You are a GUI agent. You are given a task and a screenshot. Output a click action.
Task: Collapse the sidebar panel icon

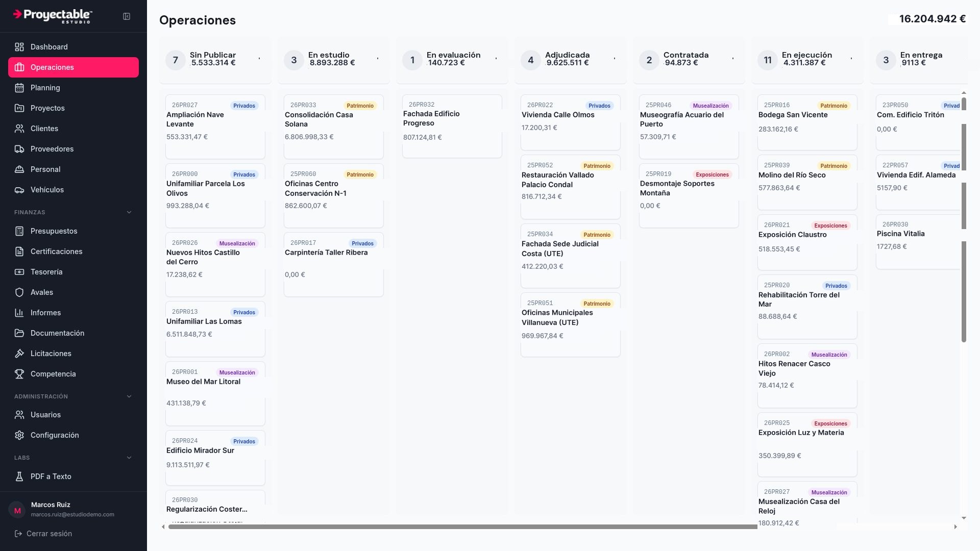[127, 16]
